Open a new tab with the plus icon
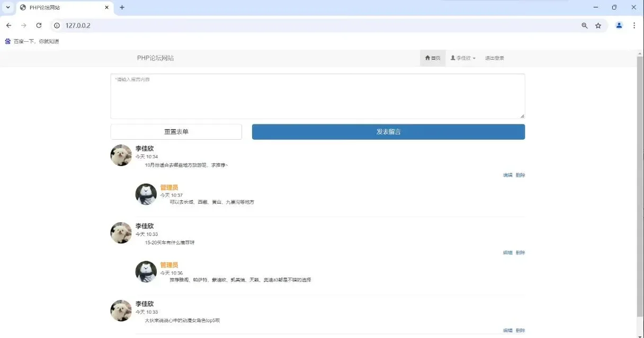 tap(122, 7)
